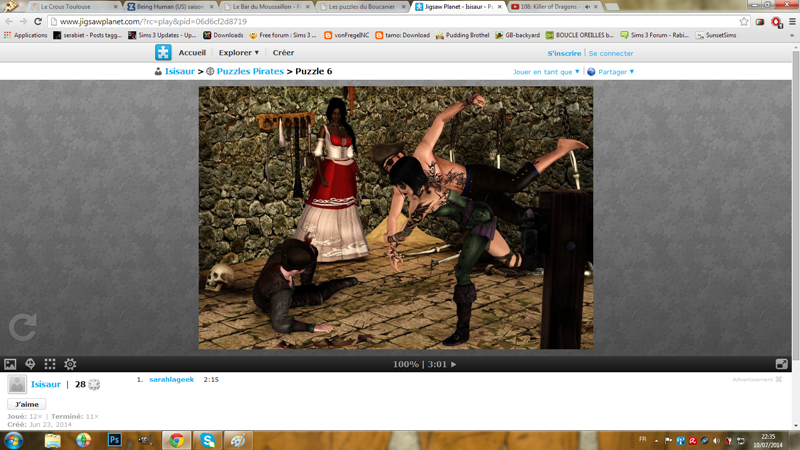Open Windows Explorer folder in taskbar
Image resolution: width=800 pixels, height=450 pixels.
click(53, 440)
